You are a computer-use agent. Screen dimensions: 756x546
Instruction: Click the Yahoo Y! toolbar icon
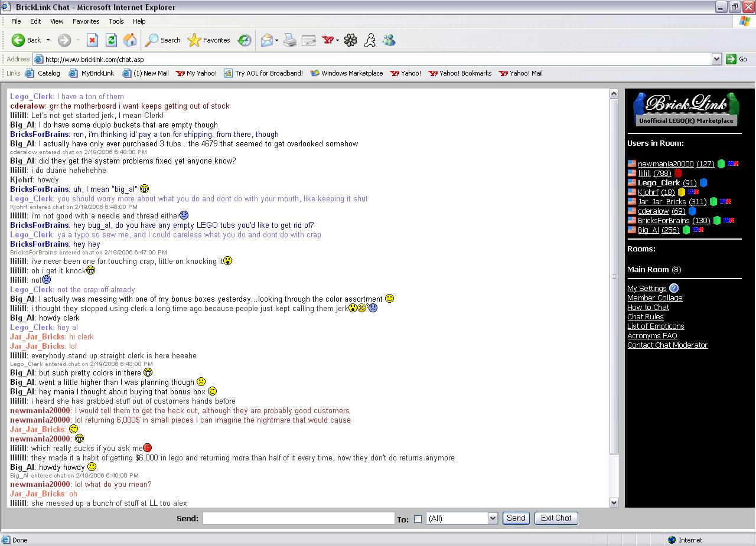(328, 40)
